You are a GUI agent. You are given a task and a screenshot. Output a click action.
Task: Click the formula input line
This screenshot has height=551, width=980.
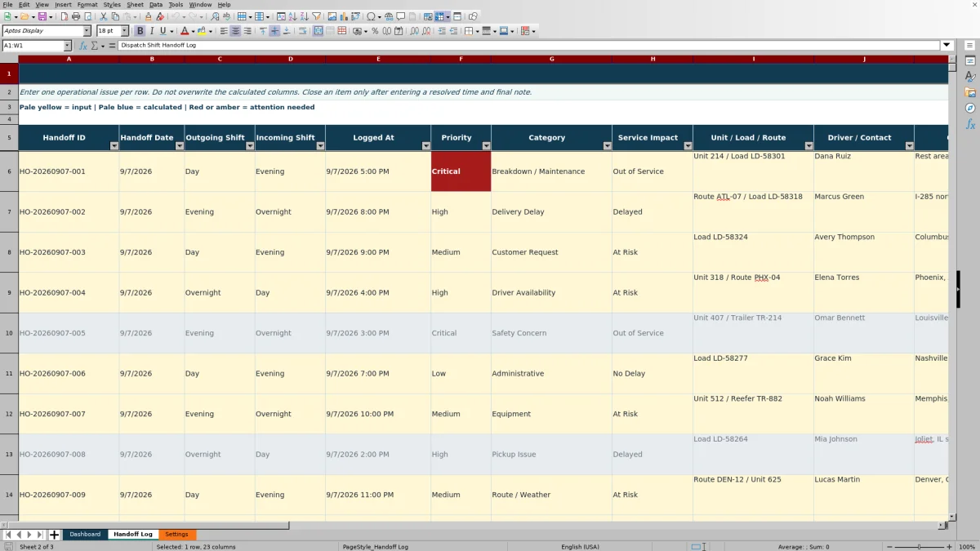tap(529, 46)
